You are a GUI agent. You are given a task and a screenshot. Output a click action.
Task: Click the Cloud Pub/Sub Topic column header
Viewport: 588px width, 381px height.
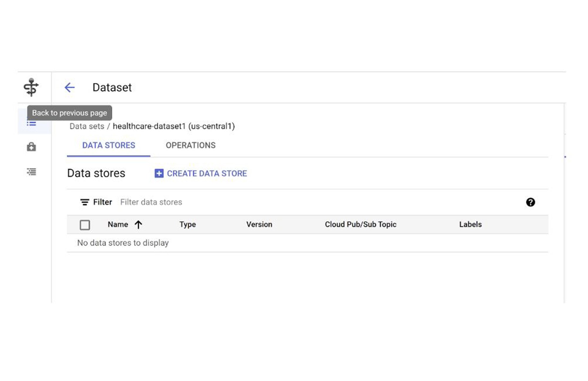pos(360,224)
